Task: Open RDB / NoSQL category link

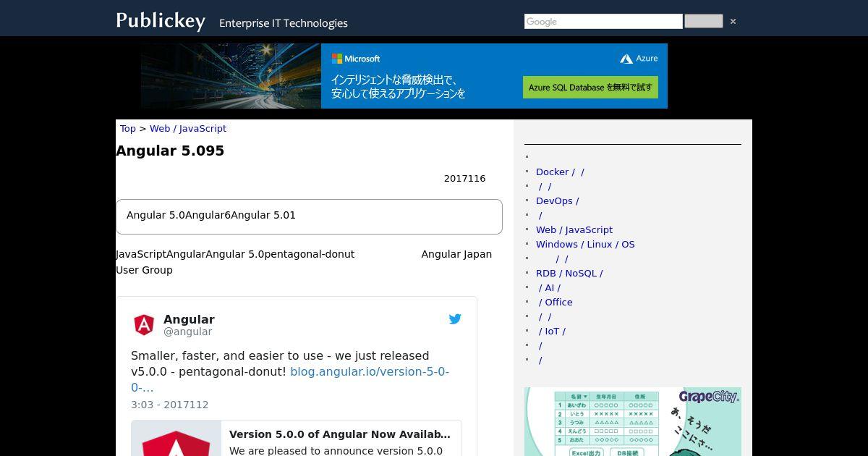Action: (x=569, y=273)
